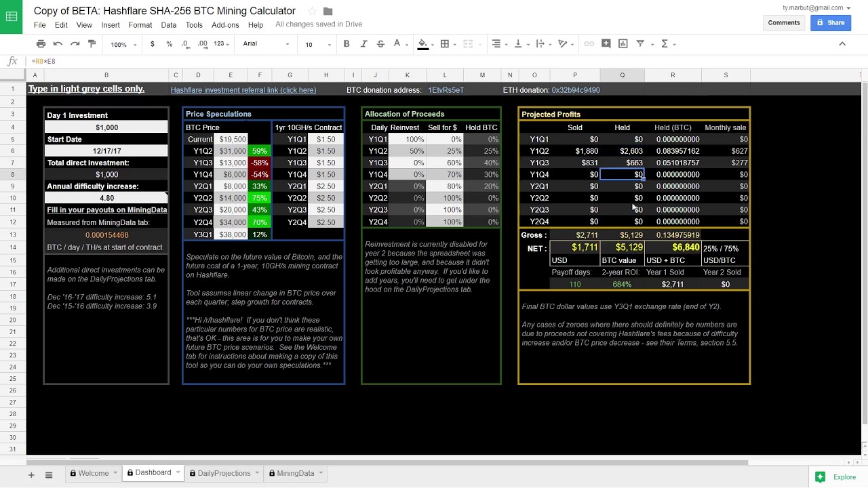
Task: Select the Paint format tool
Action: click(x=92, y=43)
